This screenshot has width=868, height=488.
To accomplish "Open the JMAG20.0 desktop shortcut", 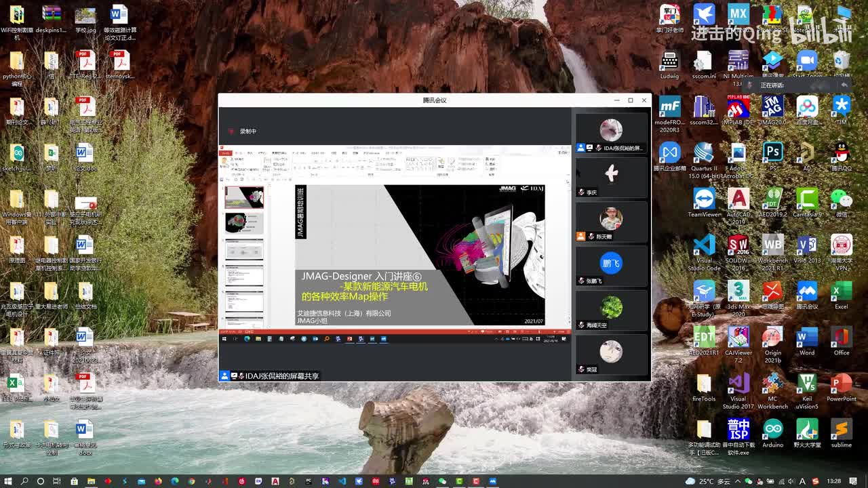I will pos(772,110).
